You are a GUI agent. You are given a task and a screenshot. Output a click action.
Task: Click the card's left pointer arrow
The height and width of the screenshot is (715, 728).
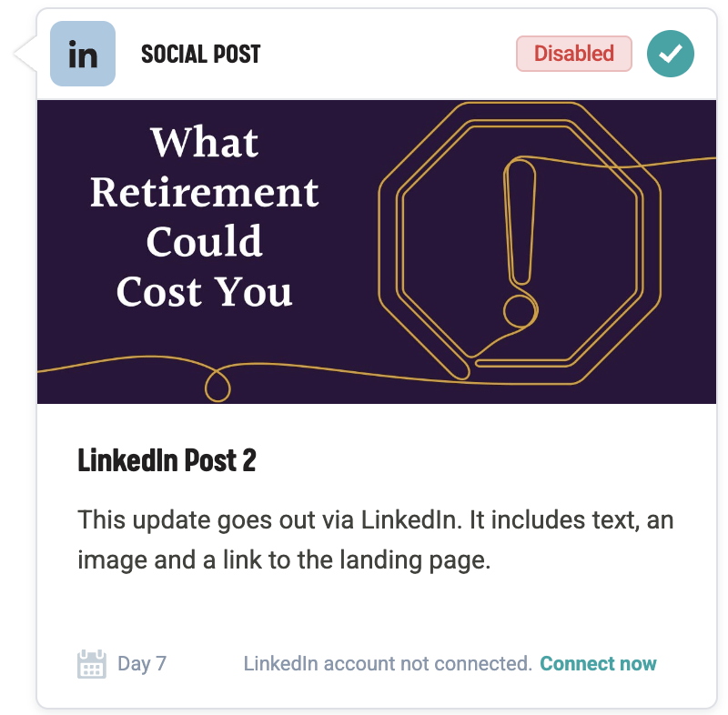(25, 55)
